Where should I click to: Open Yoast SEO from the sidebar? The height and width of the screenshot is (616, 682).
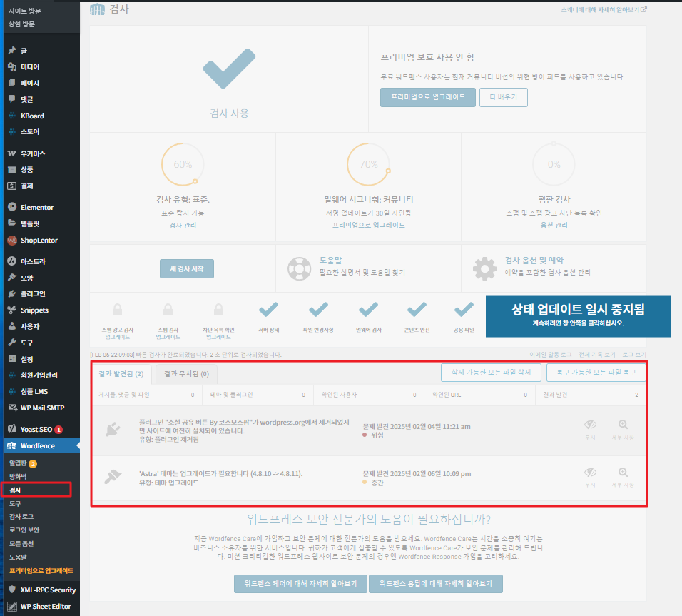(34, 428)
